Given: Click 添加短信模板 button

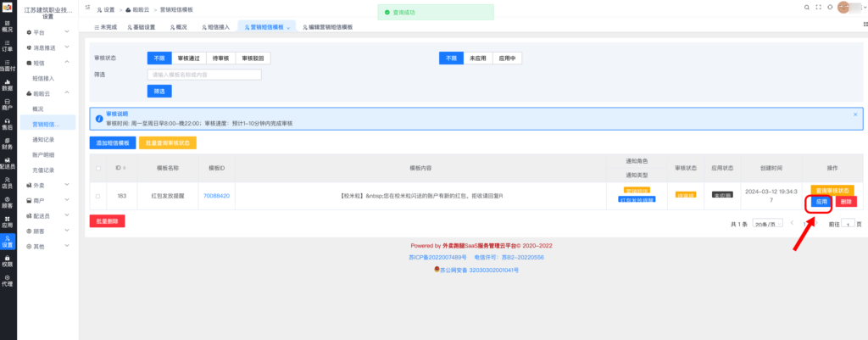Looking at the screenshot, I should [x=113, y=142].
